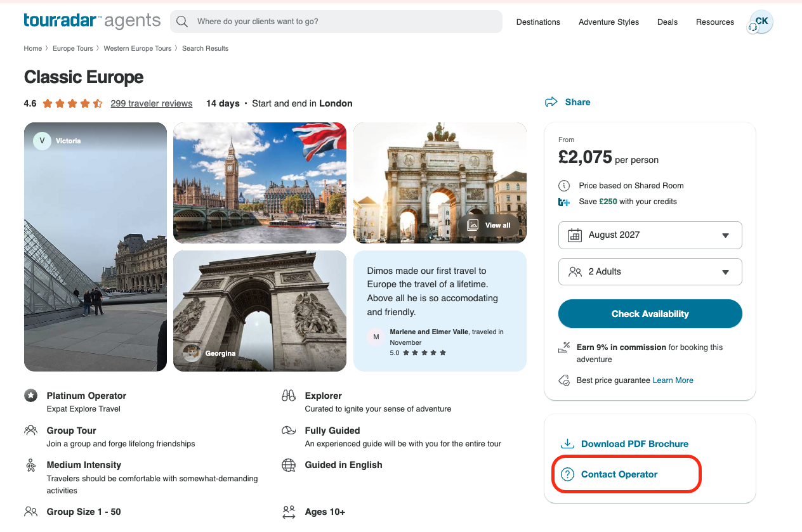Click the Share arrow icon
Viewport: 802px width, 532px height.
(x=551, y=102)
